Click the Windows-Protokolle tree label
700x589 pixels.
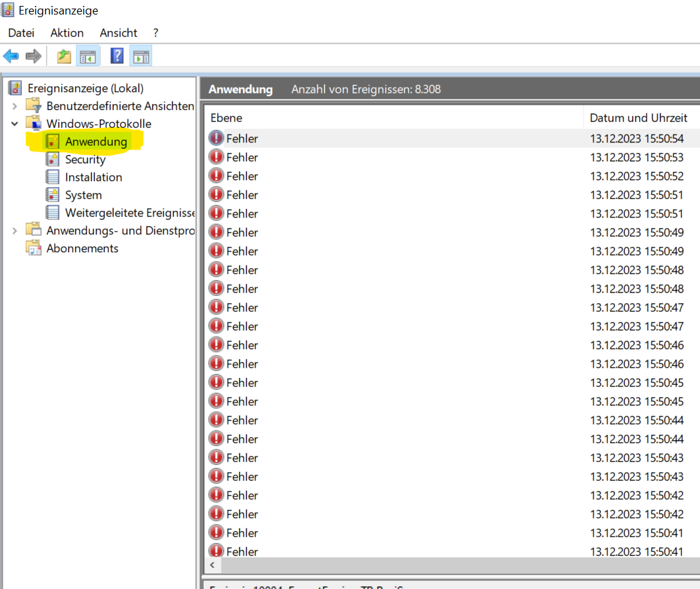tap(99, 124)
